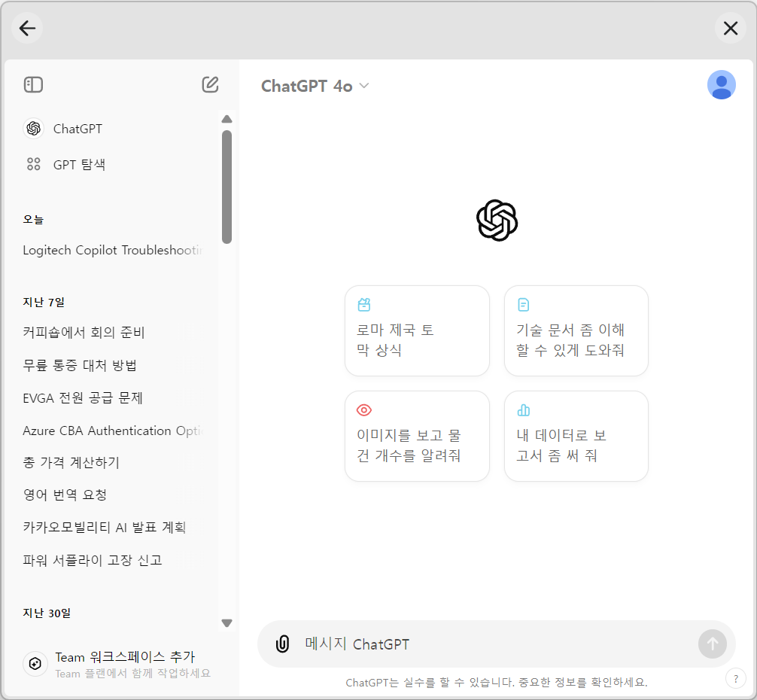Open 영어 번역 요청 chat
757x700 pixels.
(65, 495)
